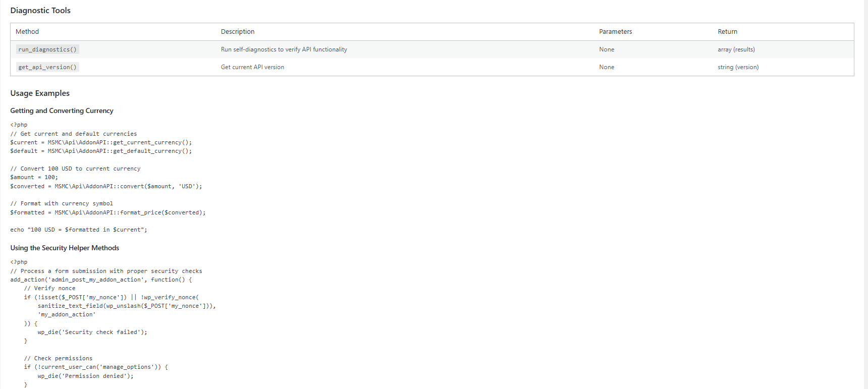Click the 'string (version)' return value
Viewport: 868px width, 389px height.
click(738, 67)
